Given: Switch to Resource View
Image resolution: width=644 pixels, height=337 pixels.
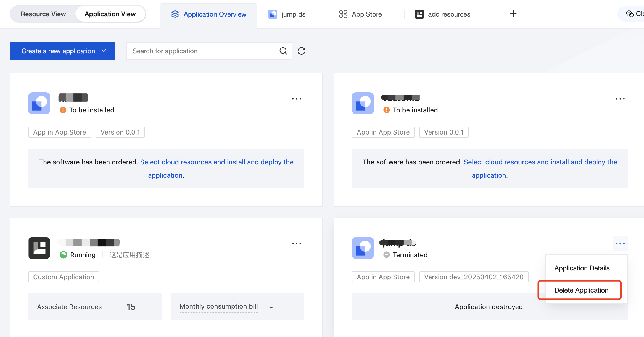Looking at the screenshot, I should [x=43, y=14].
